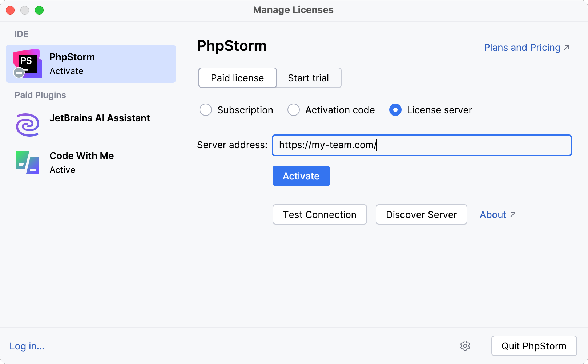Image resolution: width=588 pixels, height=364 pixels.
Task: Select the Code With Me plugin entry
Action: [x=81, y=162]
